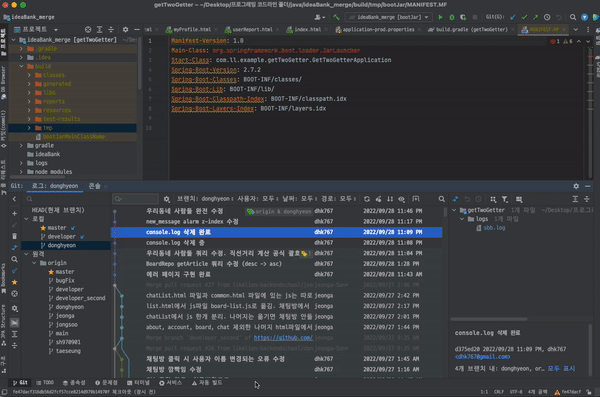
Task: Open the Console tab in Git window
Action: click(x=95, y=186)
